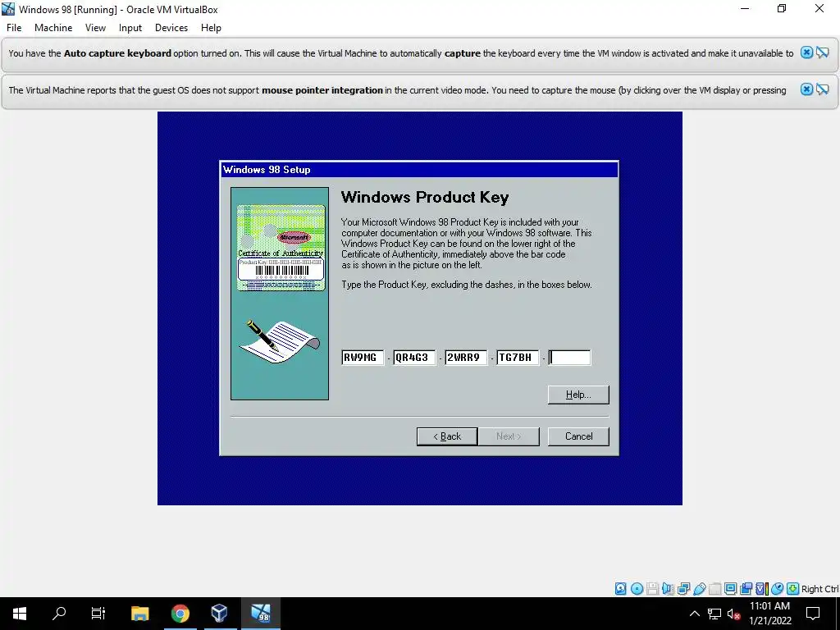Open the clock showing 11:01 AM
840x630 pixels.
coord(769,614)
